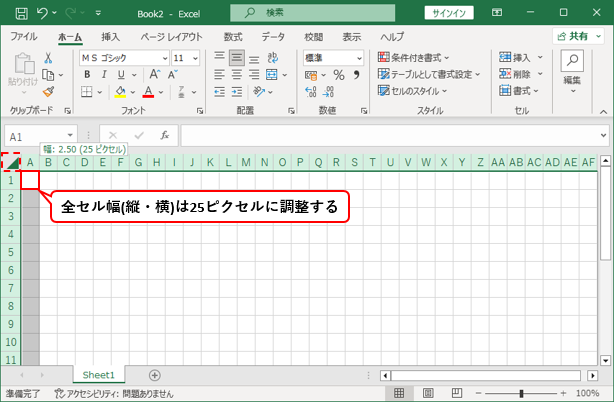The height and width of the screenshot is (402, 614).
Task: Click the Wrap Text icon
Action: (x=273, y=58)
